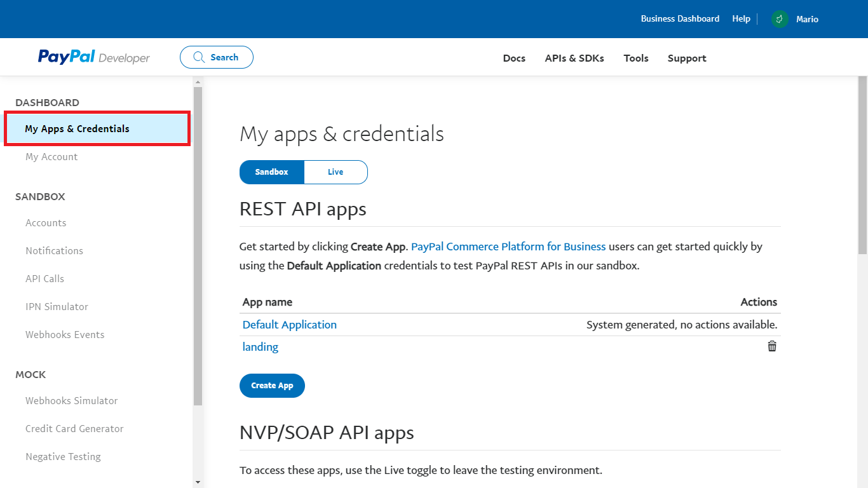
Task: Open the Docs menu
Action: (x=514, y=58)
